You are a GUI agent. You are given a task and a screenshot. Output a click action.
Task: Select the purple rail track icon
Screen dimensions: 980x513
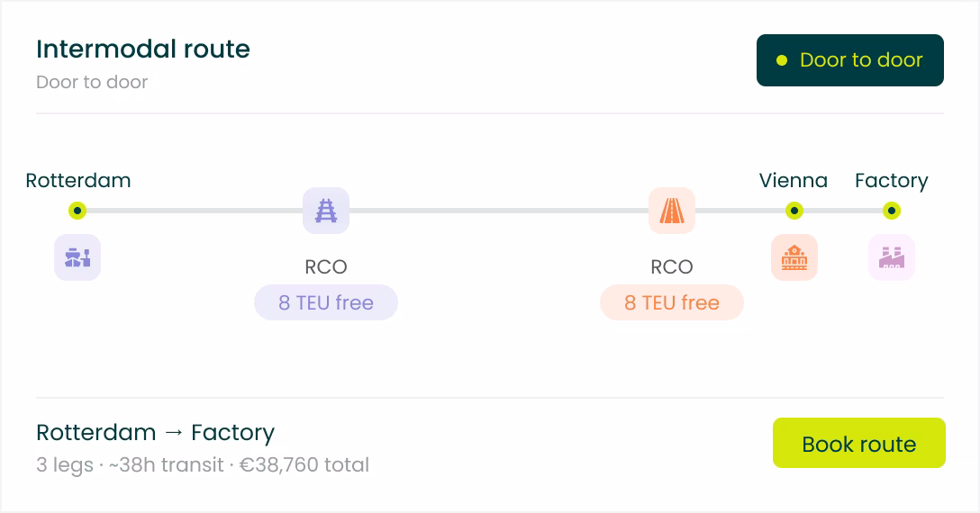[326, 211]
